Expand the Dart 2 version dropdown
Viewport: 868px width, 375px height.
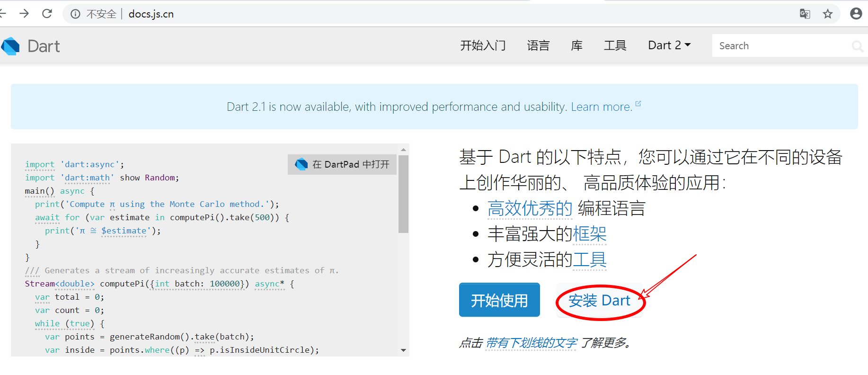coord(669,45)
